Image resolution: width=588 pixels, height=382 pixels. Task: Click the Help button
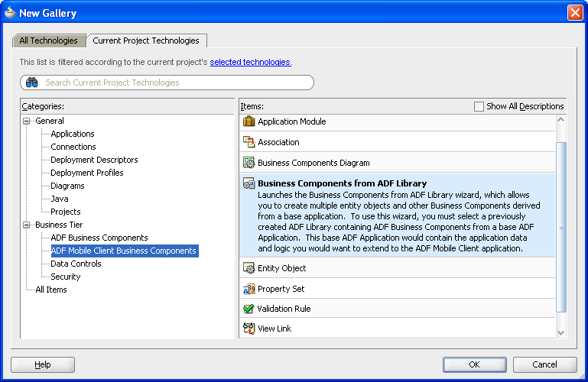[x=43, y=364]
